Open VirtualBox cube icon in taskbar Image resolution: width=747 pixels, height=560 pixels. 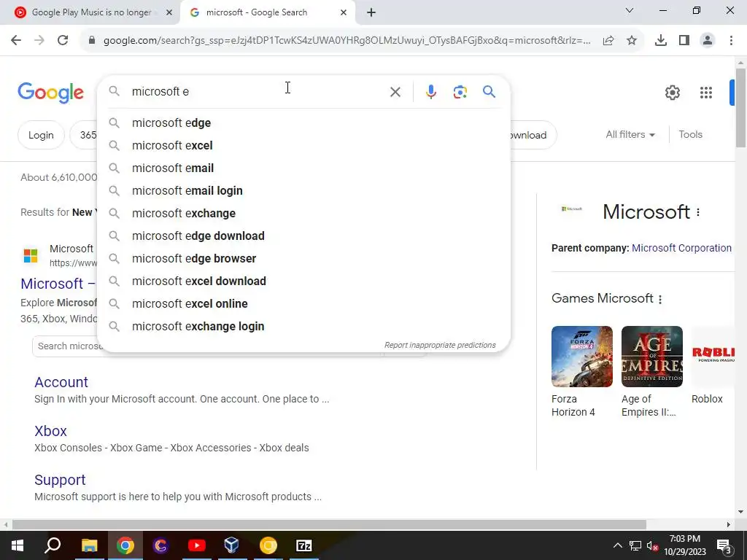[x=231, y=545]
